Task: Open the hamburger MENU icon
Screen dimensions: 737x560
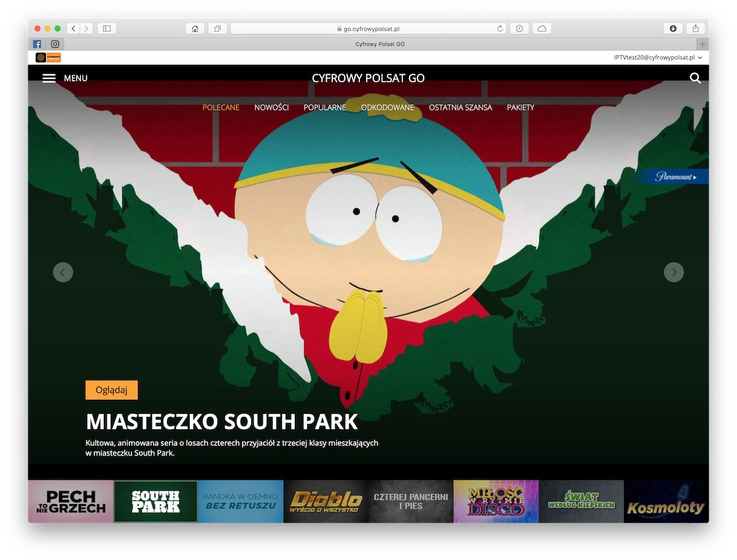Action: 49,79
